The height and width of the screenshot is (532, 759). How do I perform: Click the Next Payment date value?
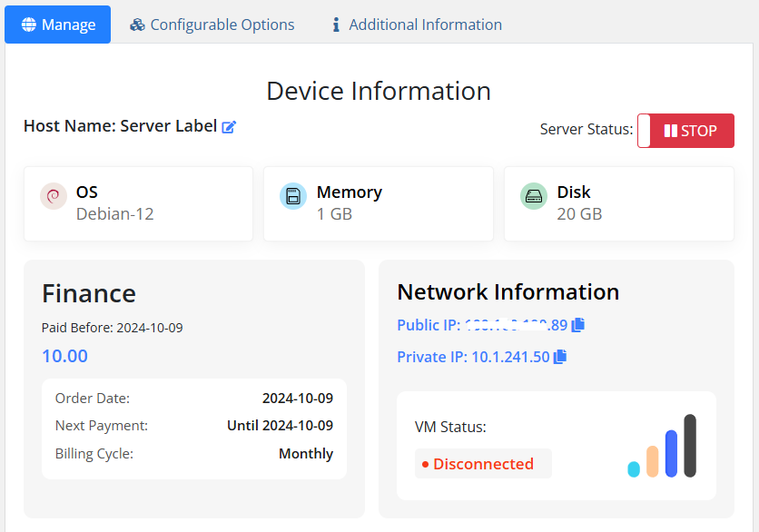[x=280, y=425]
